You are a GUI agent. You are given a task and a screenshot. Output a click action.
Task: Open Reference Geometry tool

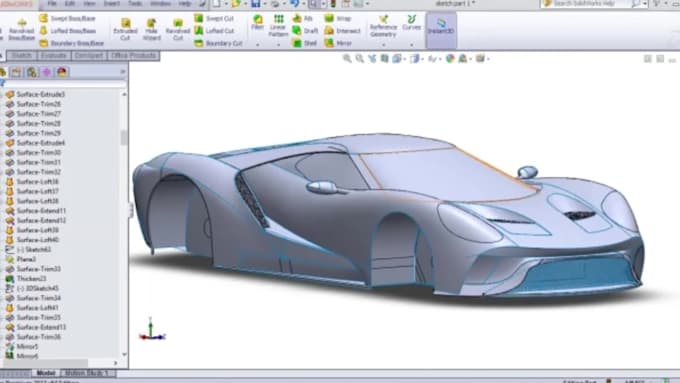point(383,26)
